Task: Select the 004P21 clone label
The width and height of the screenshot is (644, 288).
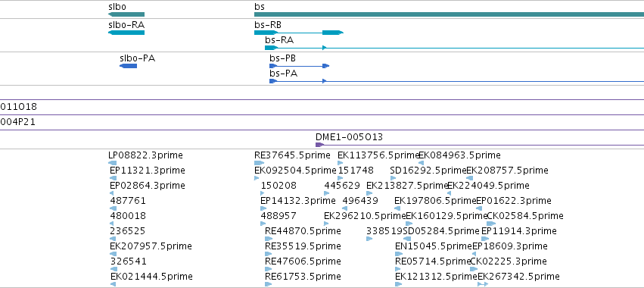Action: point(17,122)
